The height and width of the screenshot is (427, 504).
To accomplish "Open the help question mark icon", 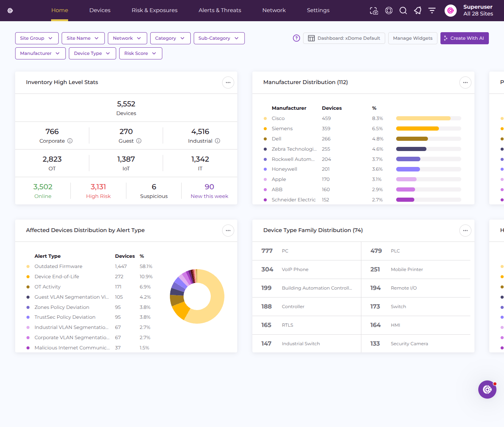I will 297,38.
